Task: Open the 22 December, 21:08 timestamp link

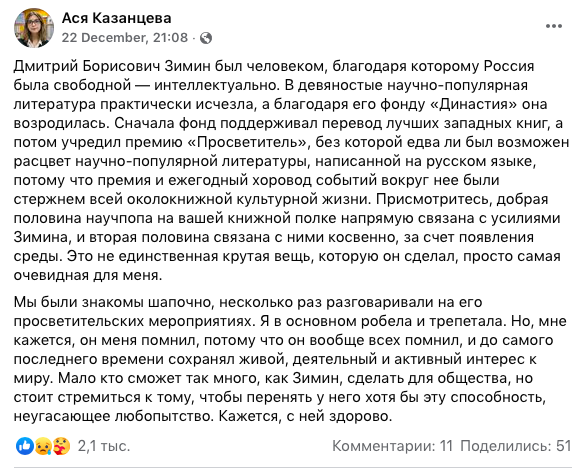Action: 125,38
